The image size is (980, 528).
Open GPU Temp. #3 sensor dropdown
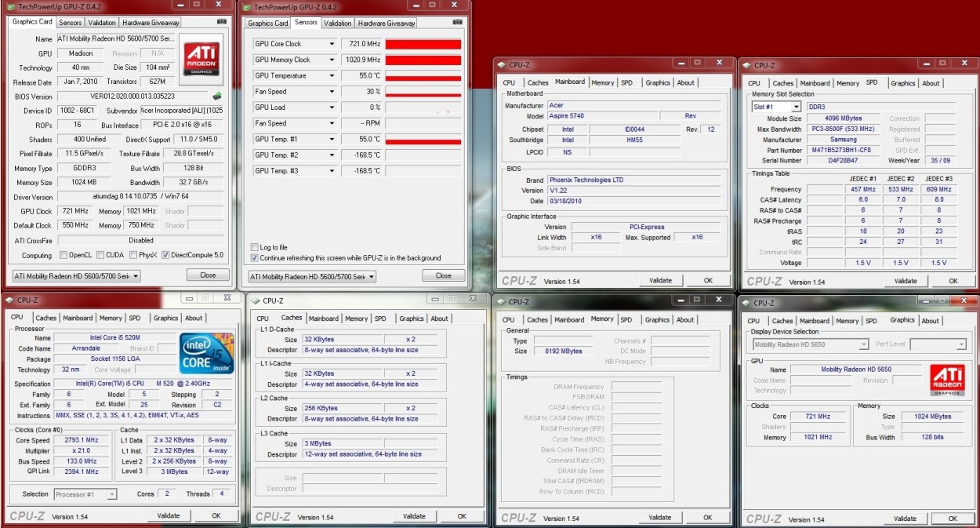(x=332, y=170)
